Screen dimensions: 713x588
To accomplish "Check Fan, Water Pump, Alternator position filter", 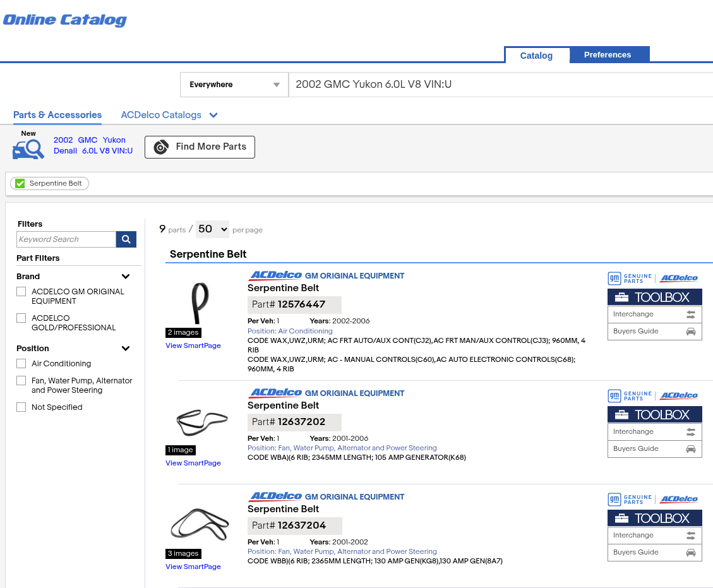I will coord(21,380).
